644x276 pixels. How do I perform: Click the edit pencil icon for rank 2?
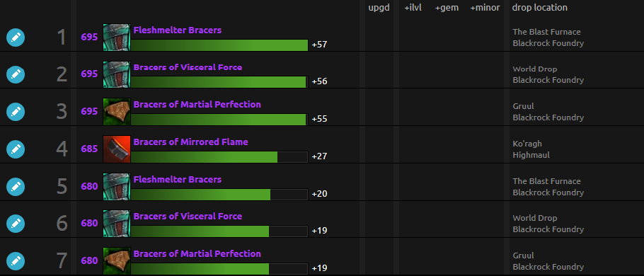[x=16, y=74]
